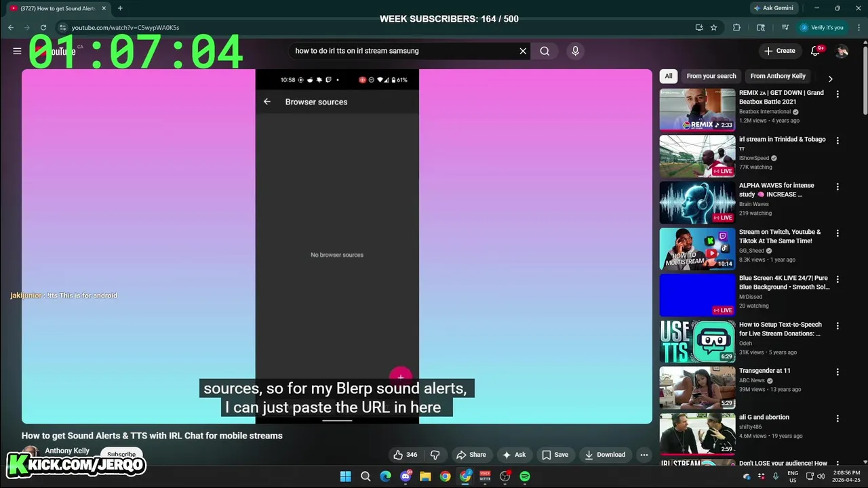Click the Download button
868x488 pixels.
[x=605, y=455]
